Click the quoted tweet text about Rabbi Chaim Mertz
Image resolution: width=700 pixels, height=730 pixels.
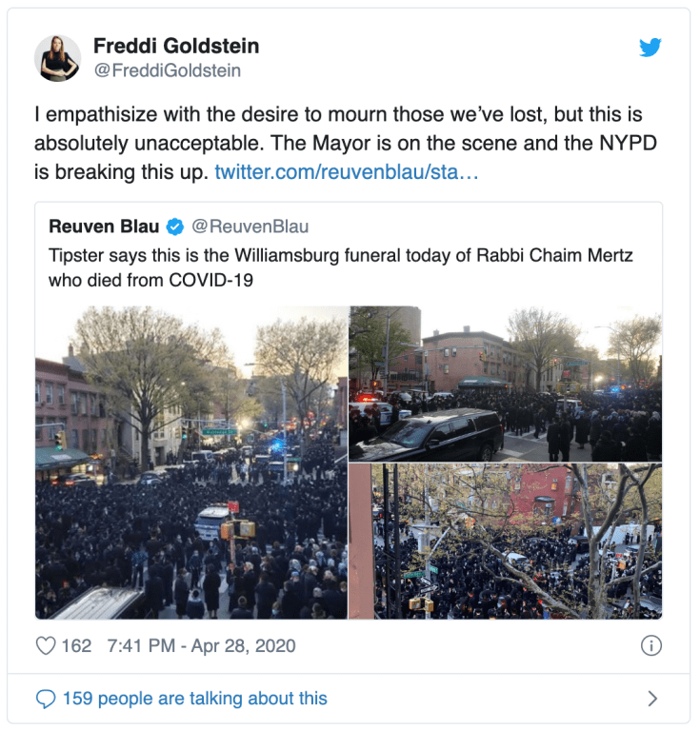coord(340,267)
